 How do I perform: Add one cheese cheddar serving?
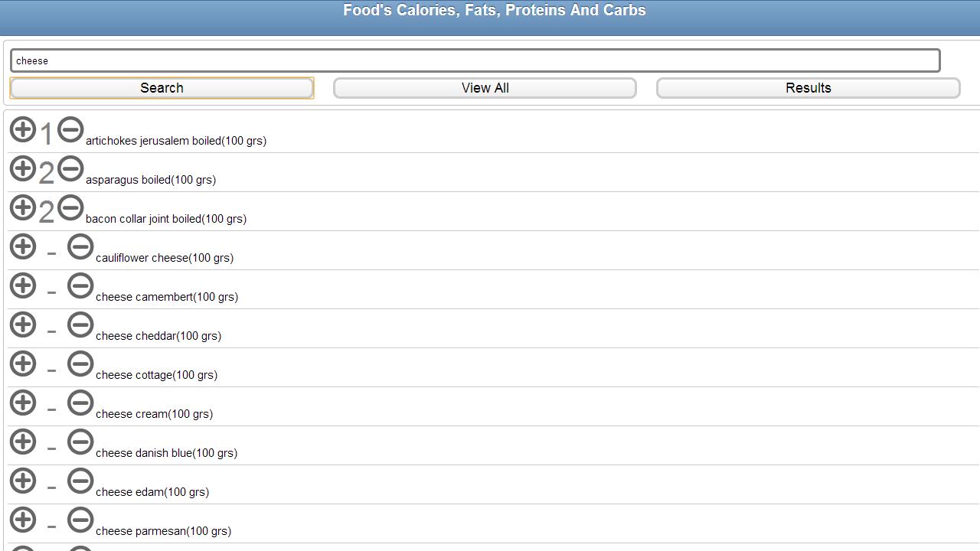click(x=22, y=324)
